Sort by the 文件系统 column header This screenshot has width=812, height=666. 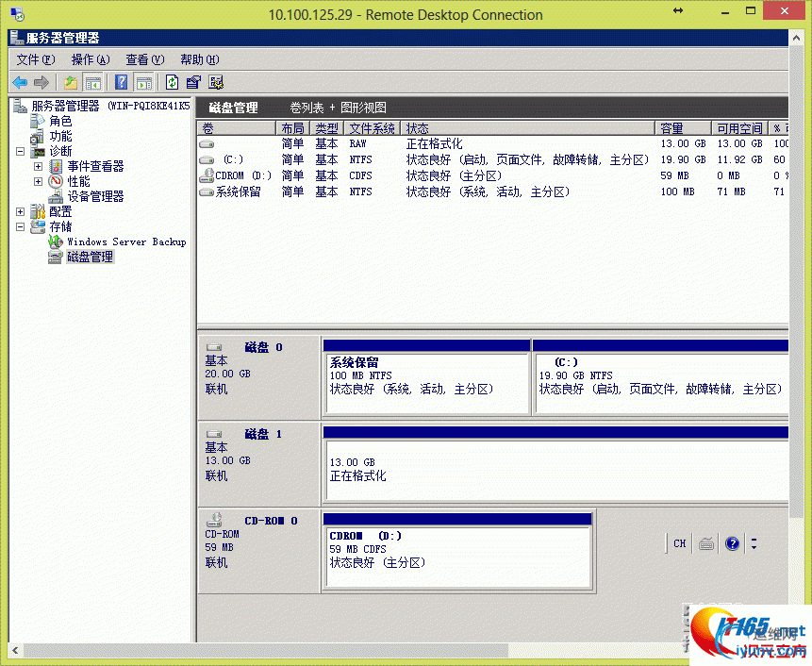[372, 128]
